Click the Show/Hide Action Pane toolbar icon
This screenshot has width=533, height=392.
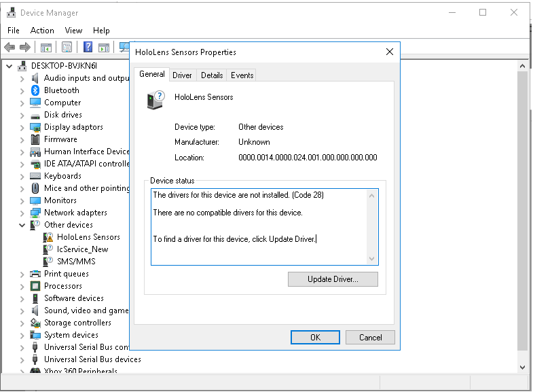pyautogui.click(x=104, y=48)
